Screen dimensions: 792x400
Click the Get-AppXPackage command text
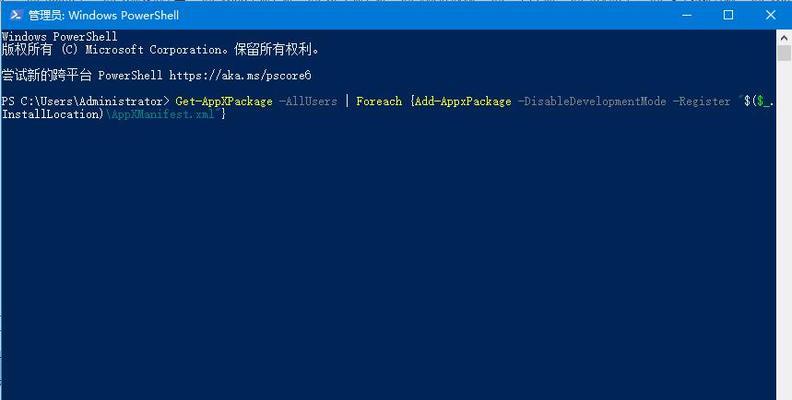click(x=224, y=102)
